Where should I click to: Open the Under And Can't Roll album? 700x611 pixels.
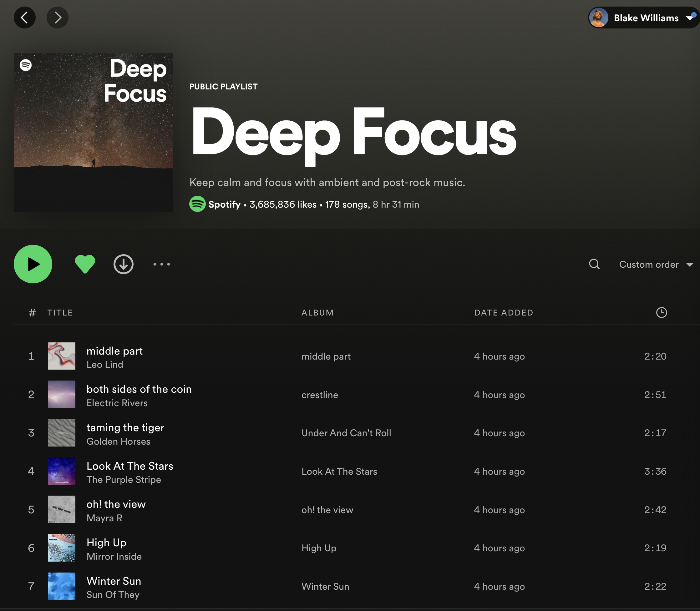click(x=346, y=433)
